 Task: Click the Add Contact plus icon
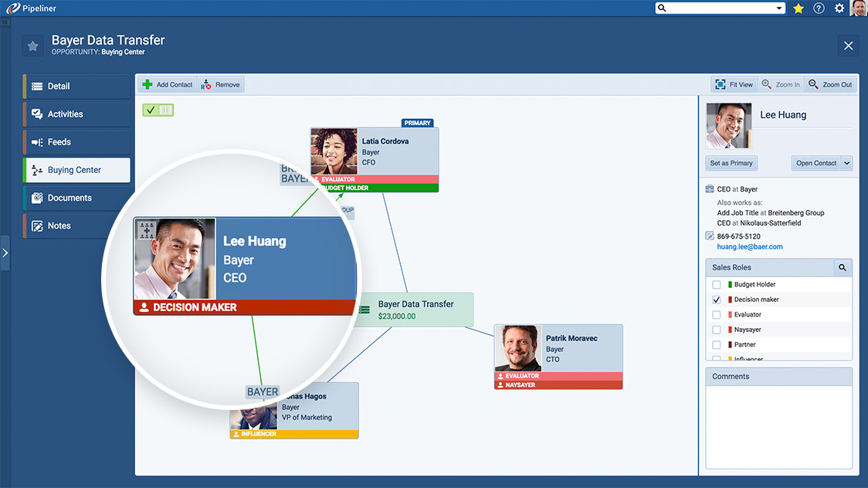[x=147, y=85]
